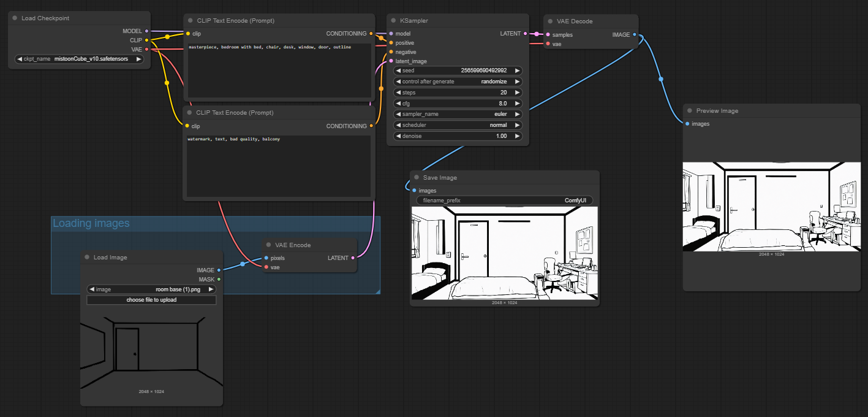Decrease cfg with its left arrow
Viewport: 868px width, 417px height.
(398, 104)
